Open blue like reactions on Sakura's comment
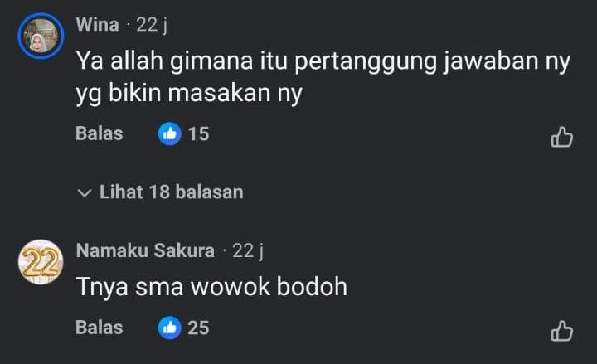 point(169,328)
